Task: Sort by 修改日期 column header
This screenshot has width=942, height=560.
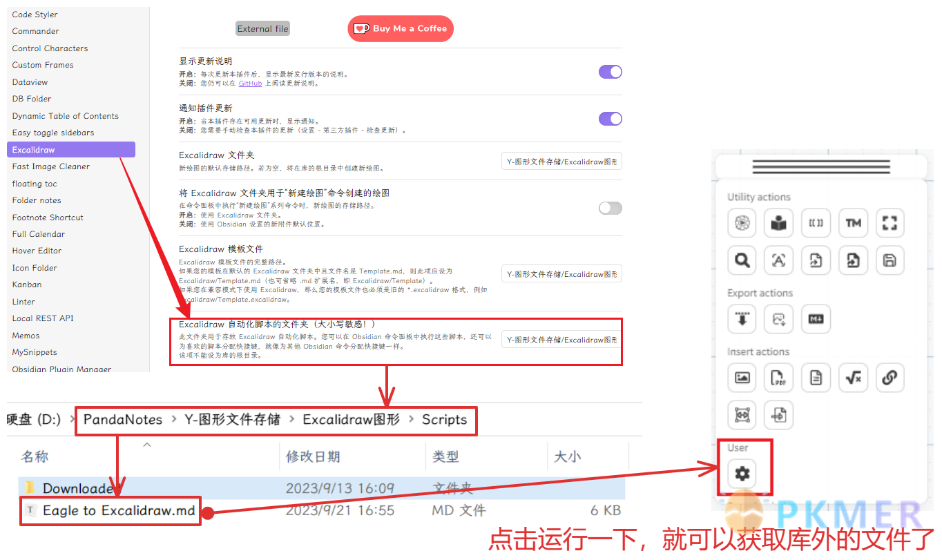Action: tap(313, 456)
